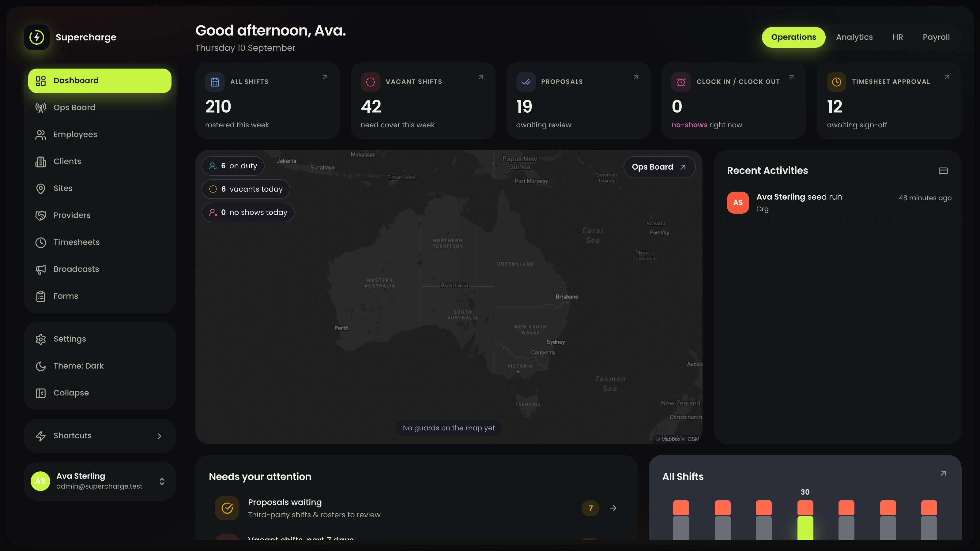
Task: Click the Clock In / Clock Out alarm icon
Action: tap(681, 82)
